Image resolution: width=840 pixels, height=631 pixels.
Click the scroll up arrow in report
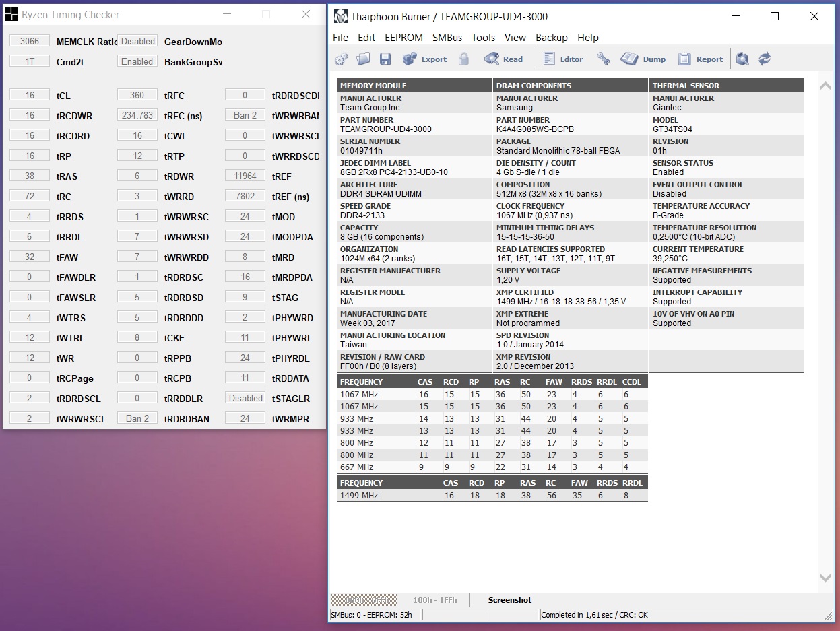pos(825,86)
